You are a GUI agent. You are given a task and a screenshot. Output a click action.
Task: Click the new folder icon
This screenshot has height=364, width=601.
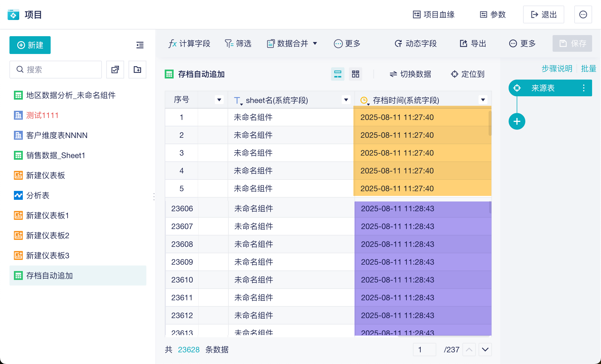pos(137,70)
